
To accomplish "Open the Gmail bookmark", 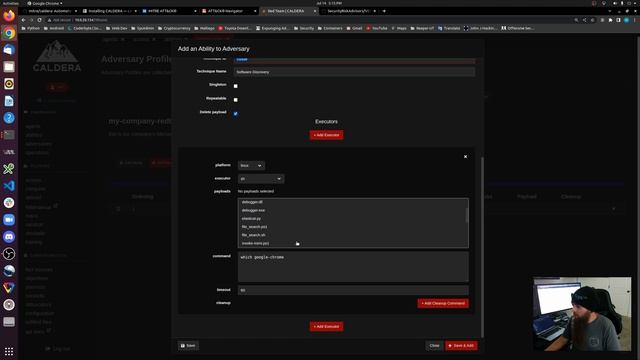I will 355,29.
